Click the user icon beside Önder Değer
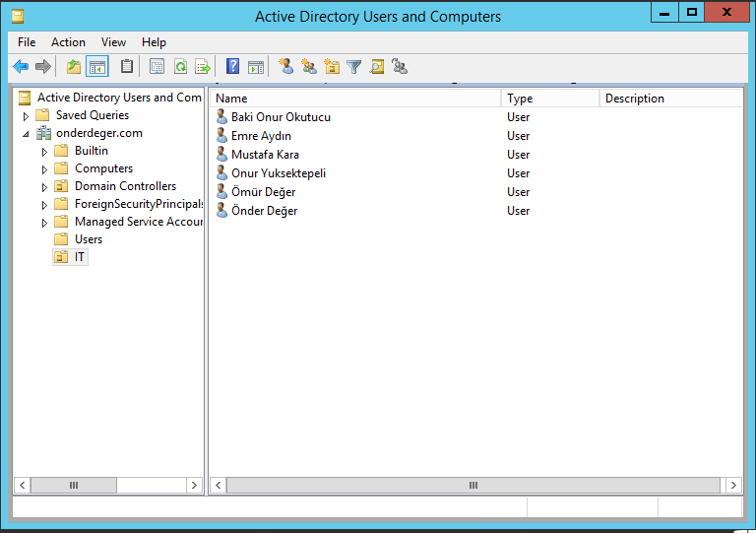This screenshot has width=756, height=533. tap(221, 210)
